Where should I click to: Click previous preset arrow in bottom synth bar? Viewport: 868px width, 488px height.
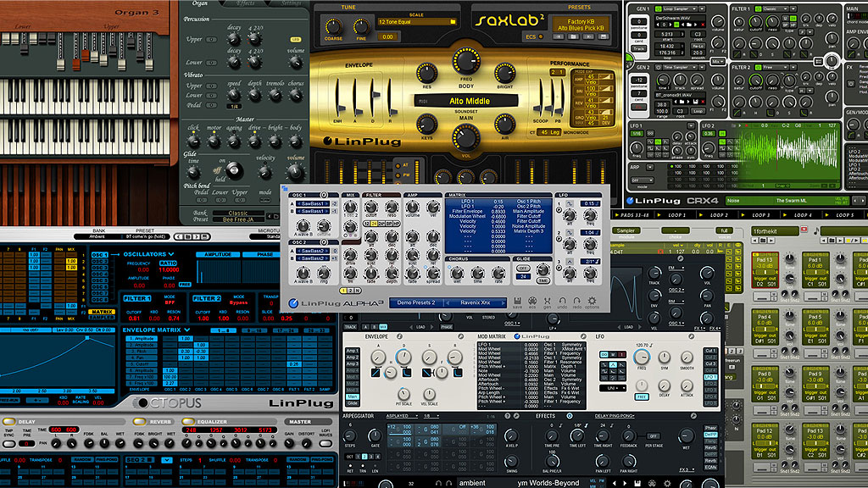point(614,483)
